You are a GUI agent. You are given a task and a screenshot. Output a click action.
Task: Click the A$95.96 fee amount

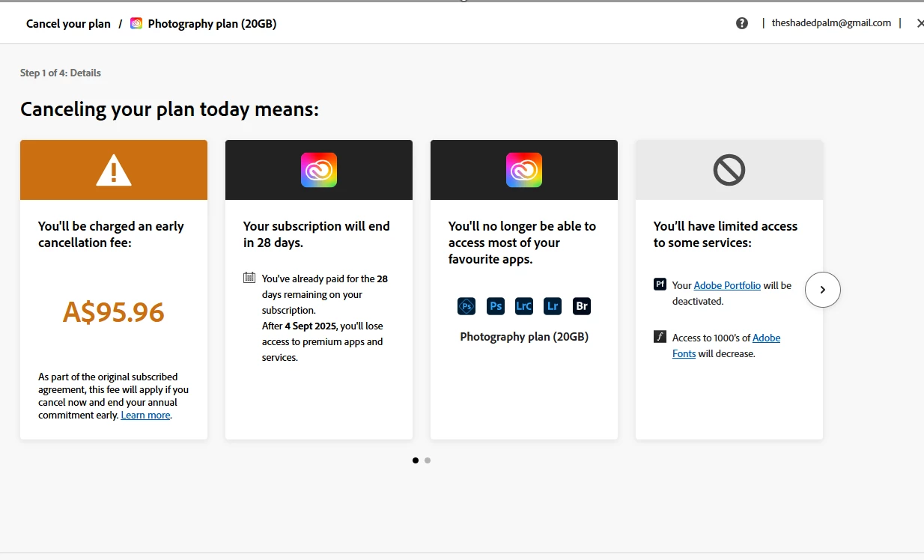tap(114, 312)
